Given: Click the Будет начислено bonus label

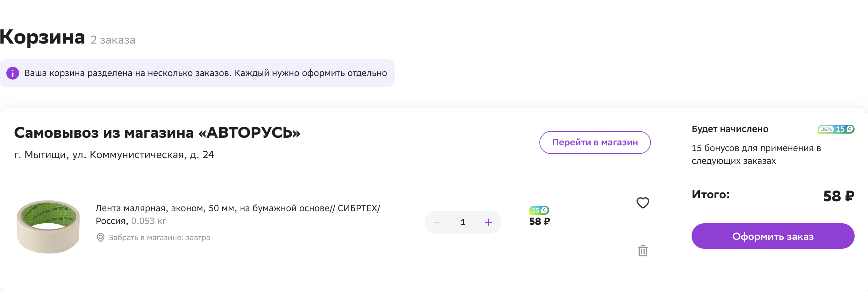Looking at the screenshot, I should [730, 129].
